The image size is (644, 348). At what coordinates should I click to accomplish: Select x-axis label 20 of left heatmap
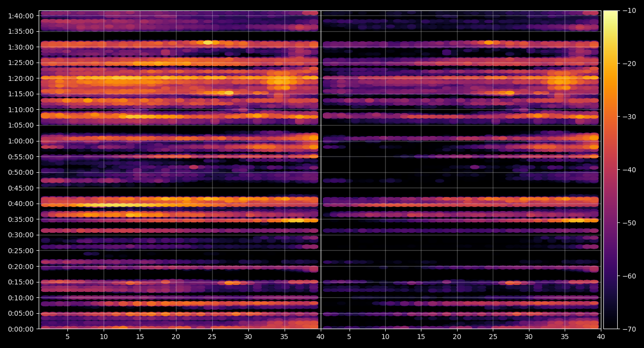pos(176,337)
